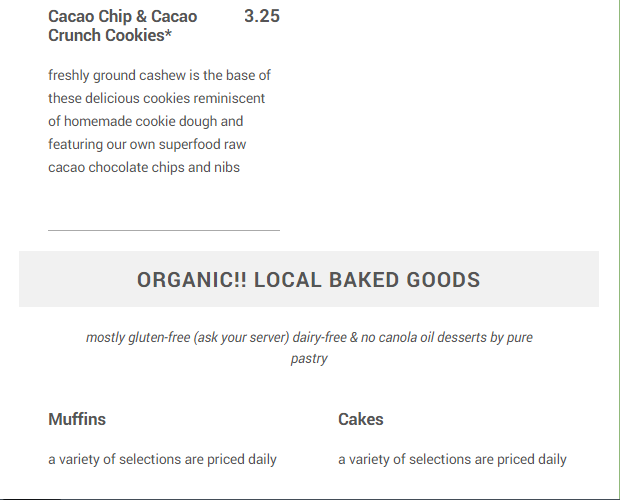Click the description under Muffins

pos(162,459)
